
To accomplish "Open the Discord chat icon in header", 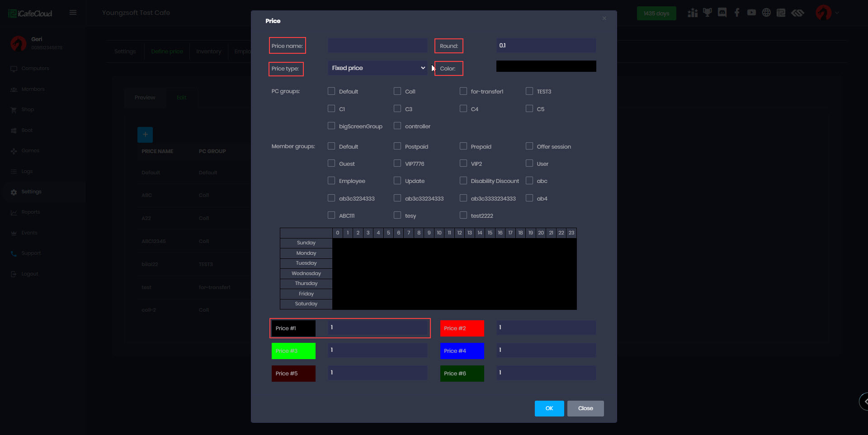I will [722, 13].
